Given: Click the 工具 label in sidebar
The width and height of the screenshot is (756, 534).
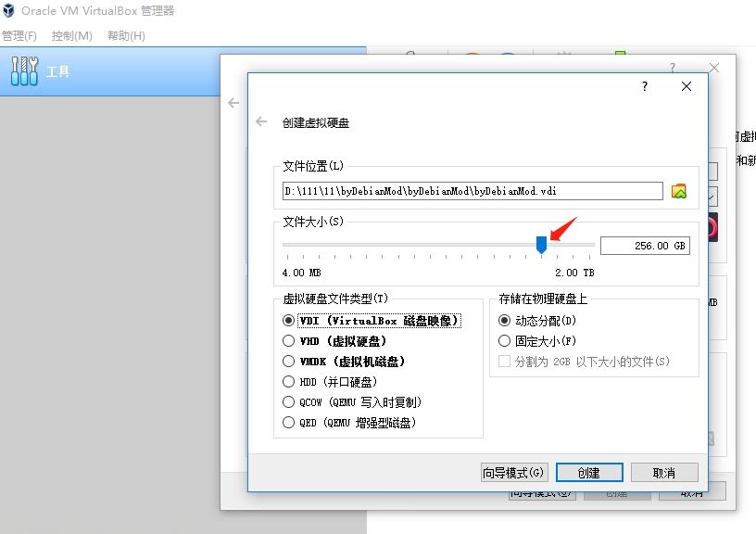Looking at the screenshot, I should [58, 72].
